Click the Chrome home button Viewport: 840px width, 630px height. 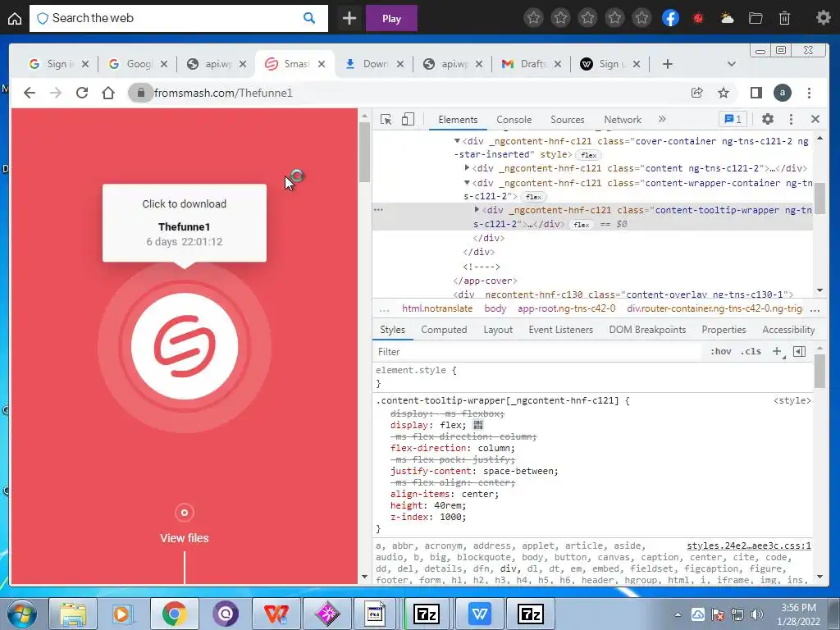108,93
